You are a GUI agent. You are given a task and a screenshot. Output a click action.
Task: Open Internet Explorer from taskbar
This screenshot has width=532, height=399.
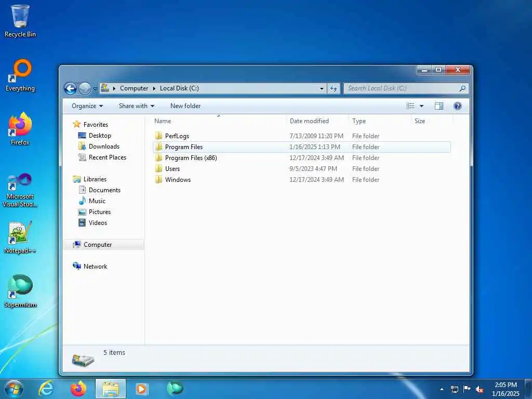pos(46,389)
